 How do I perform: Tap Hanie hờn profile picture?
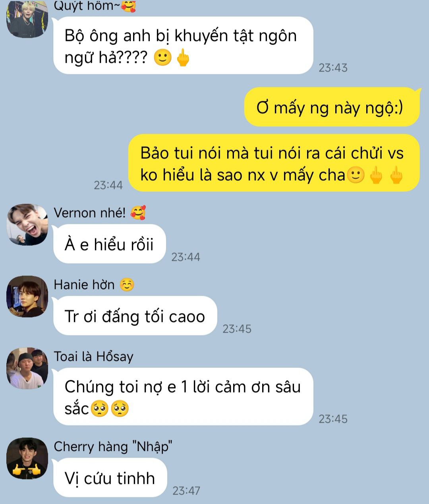27,296
